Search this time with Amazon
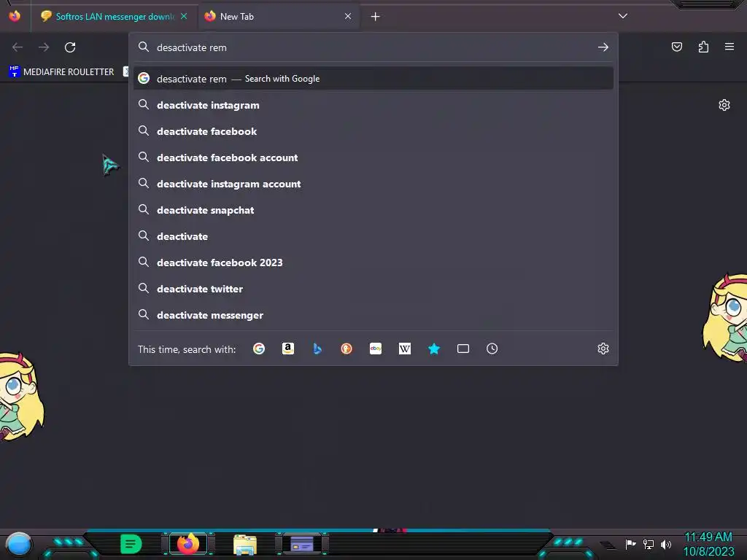Screen dimensions: 747x560 point(287,349)
